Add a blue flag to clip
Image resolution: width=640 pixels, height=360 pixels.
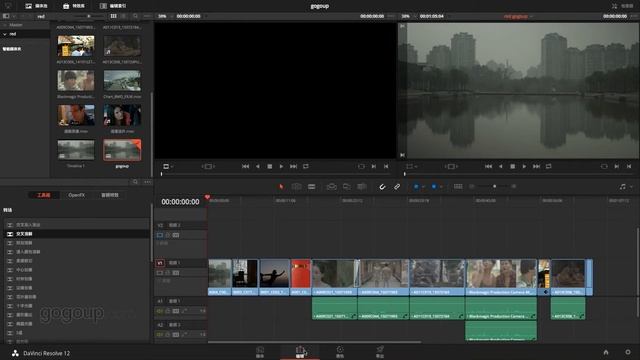416,187
